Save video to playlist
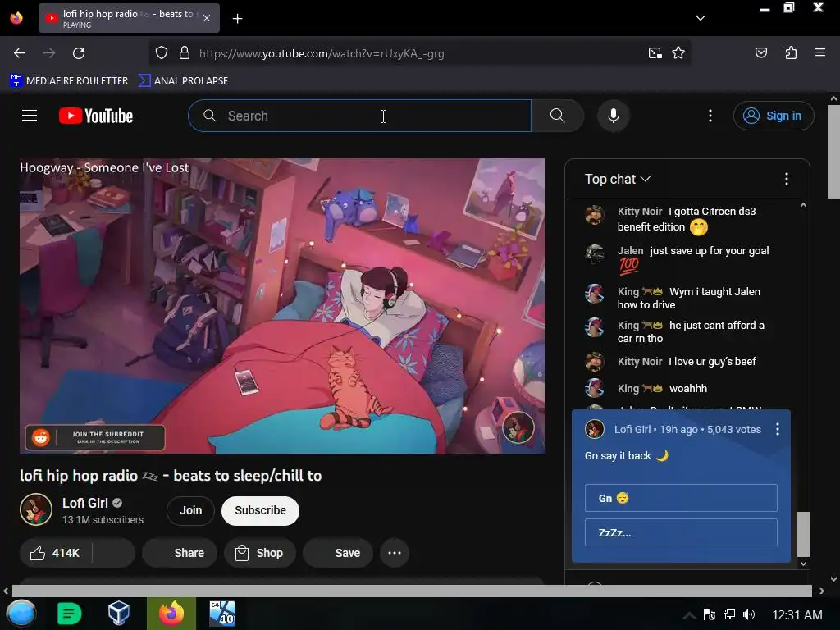 point(338,553)
